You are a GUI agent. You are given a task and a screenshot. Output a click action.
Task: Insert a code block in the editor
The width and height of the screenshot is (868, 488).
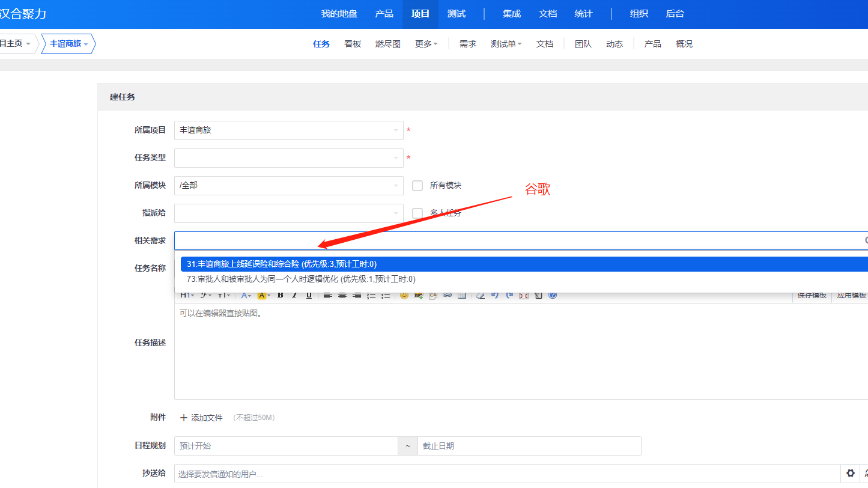pos(433,295)
